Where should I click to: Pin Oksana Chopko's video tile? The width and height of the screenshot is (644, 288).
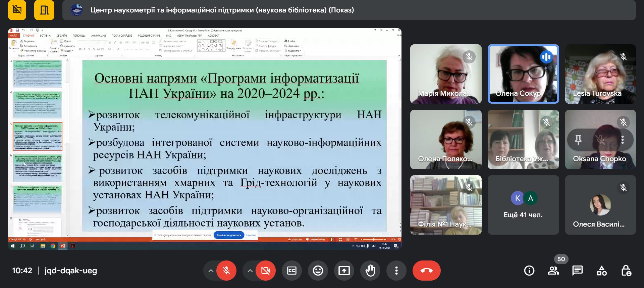pyautogui.click(x=578, y=140)
